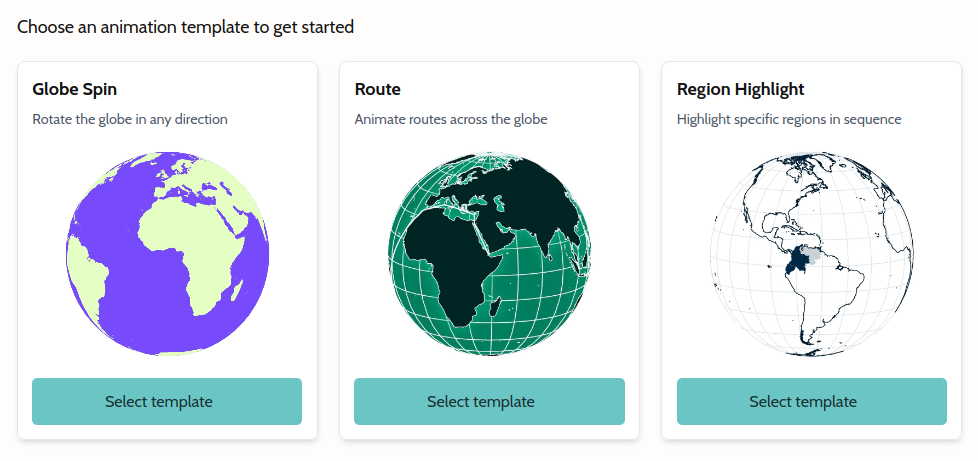The image size is (978, 461).
Task: Click 'Animate routes across the globe' description
Action: coord(451,119)
